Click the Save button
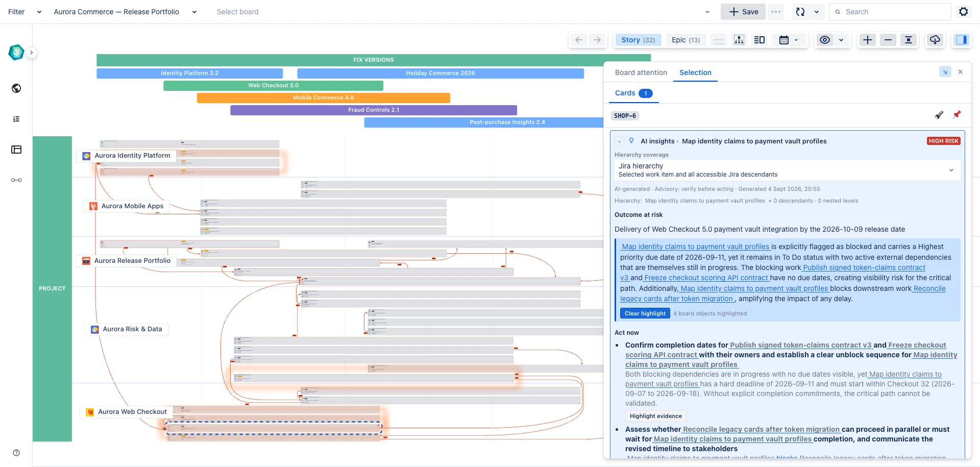 click(x=743, y=12)
